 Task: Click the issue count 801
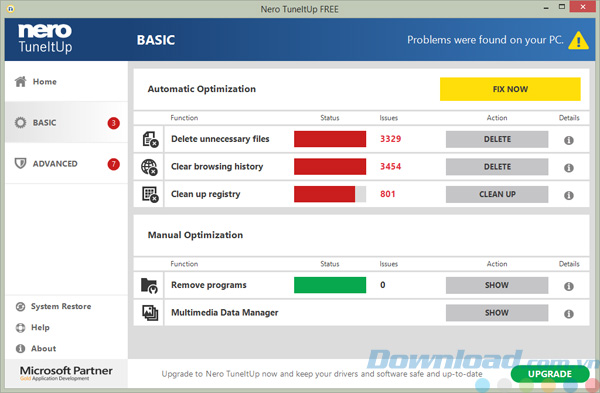[388, 194]
